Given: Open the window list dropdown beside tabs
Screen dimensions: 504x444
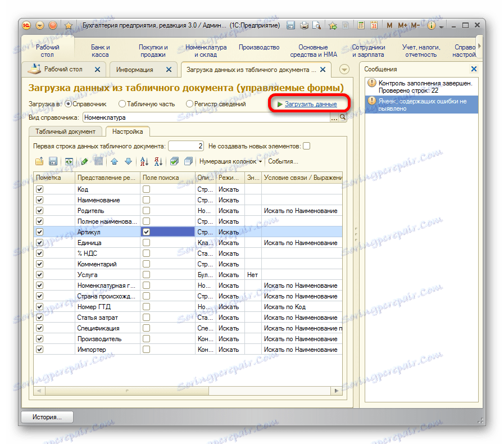Looking at the screenshot, I should click(344, 69).
